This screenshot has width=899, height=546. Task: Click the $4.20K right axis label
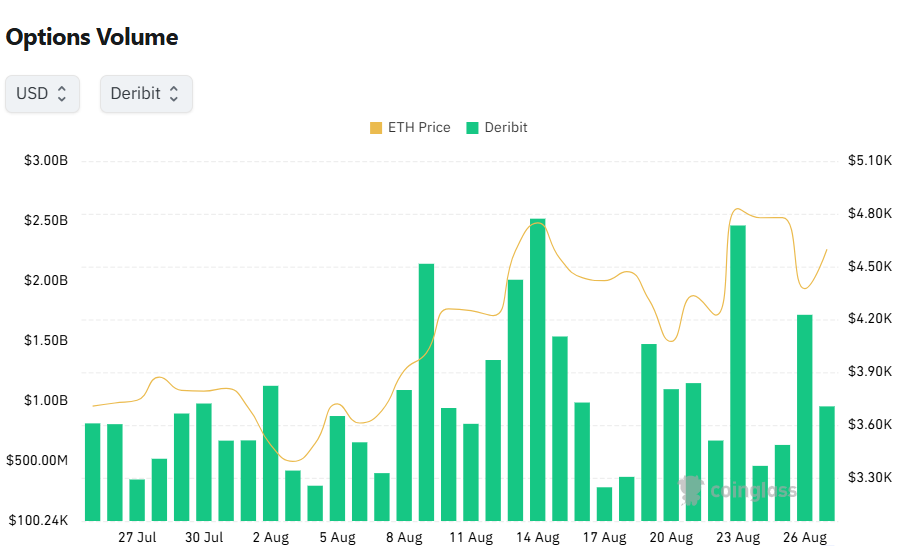870,318
